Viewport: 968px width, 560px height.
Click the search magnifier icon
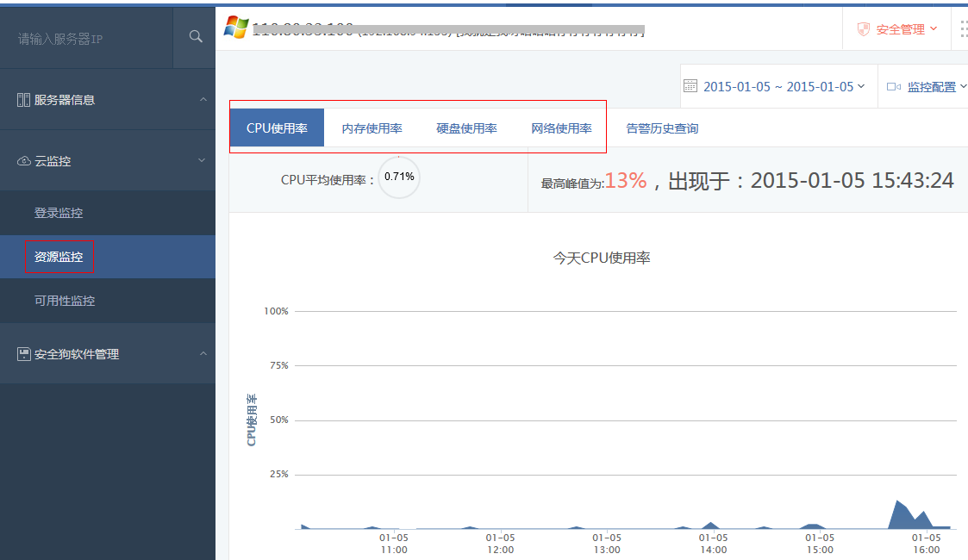(196, 36)
